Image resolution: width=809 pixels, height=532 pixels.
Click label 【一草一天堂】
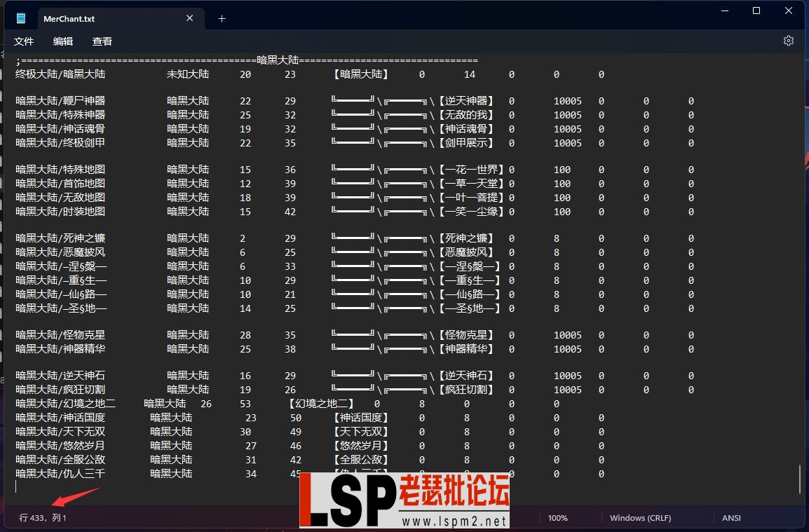[x=472, y=183]
